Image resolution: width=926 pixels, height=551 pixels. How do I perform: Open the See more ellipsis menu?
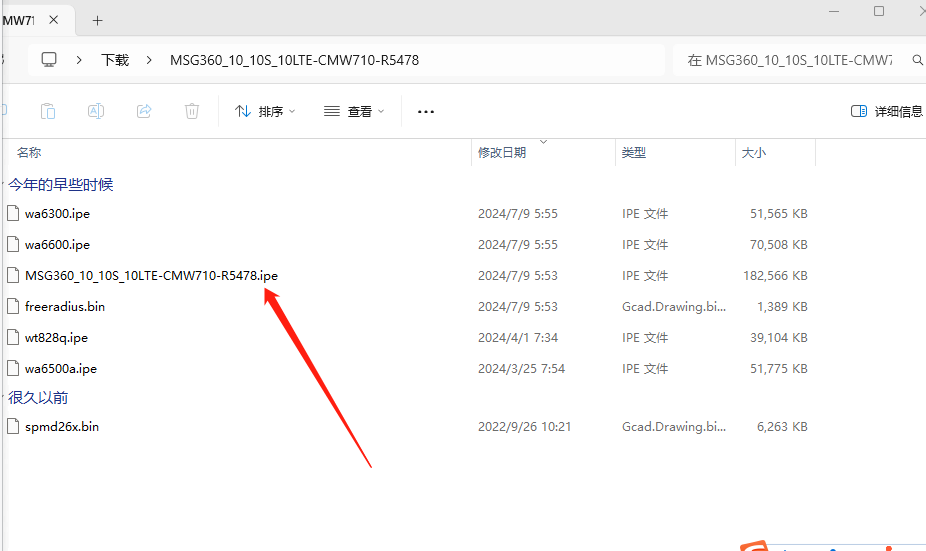426,112
